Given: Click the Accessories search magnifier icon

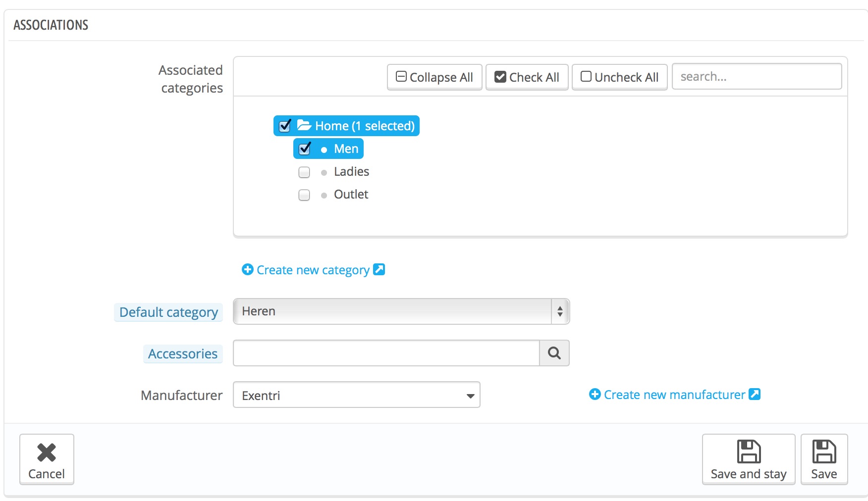Looking at the screenshot, I should click(554, 353).
